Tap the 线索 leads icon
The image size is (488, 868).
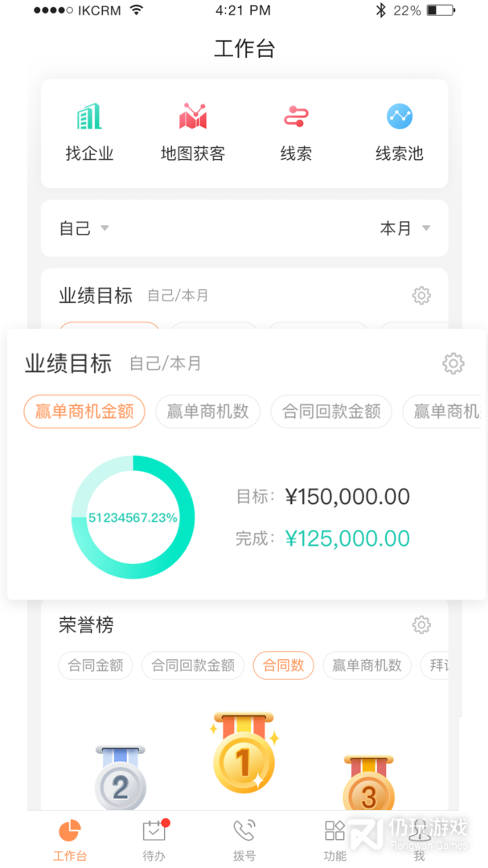click(x=295, y=127)
